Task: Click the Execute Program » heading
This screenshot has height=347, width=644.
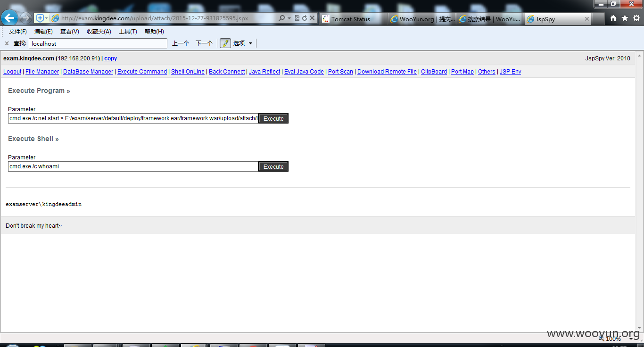Action: coord(39,91)
